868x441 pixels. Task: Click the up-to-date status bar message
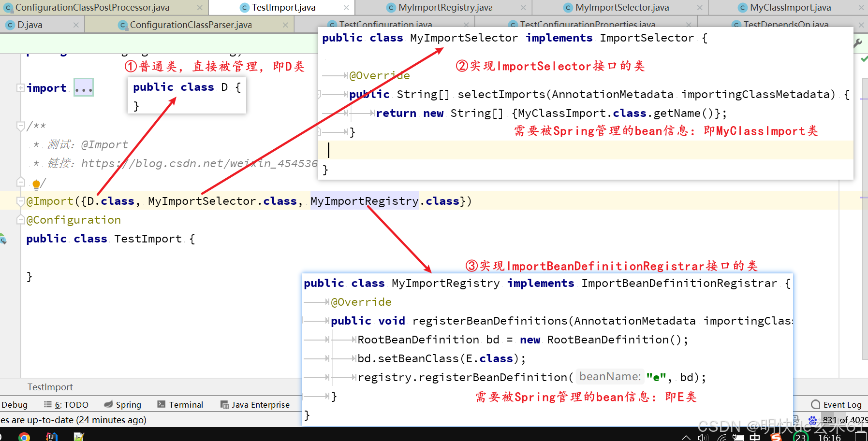[74, 420]
